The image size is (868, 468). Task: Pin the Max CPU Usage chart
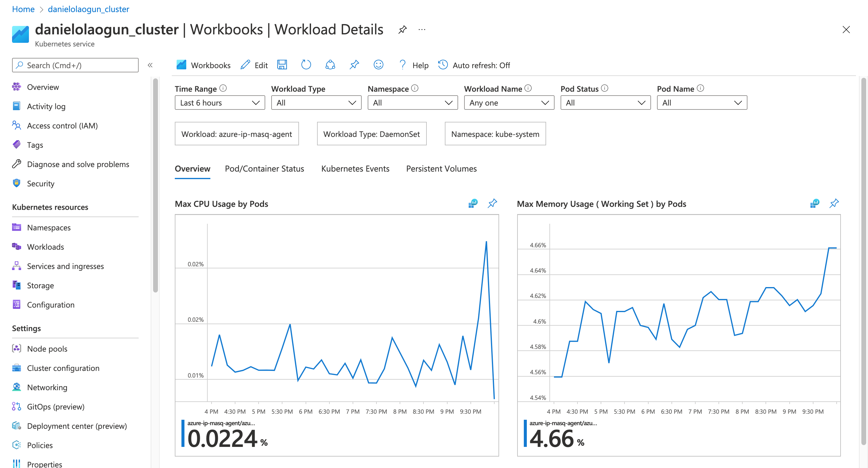coord(492,203)
